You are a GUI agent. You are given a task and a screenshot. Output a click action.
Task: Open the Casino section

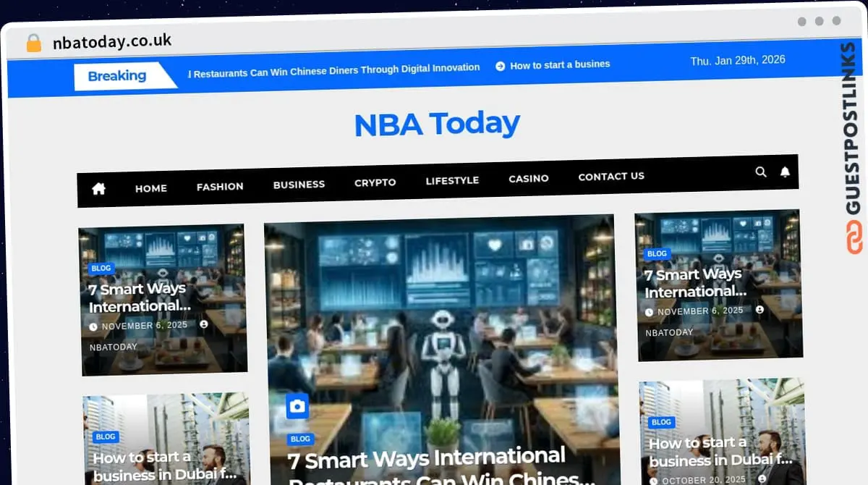528,178
